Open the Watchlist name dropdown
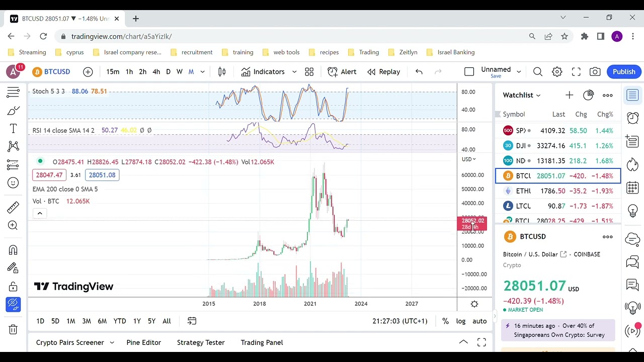Image resolution: width=644 pixels, height=362 pixels. click(x=522, y=95)
